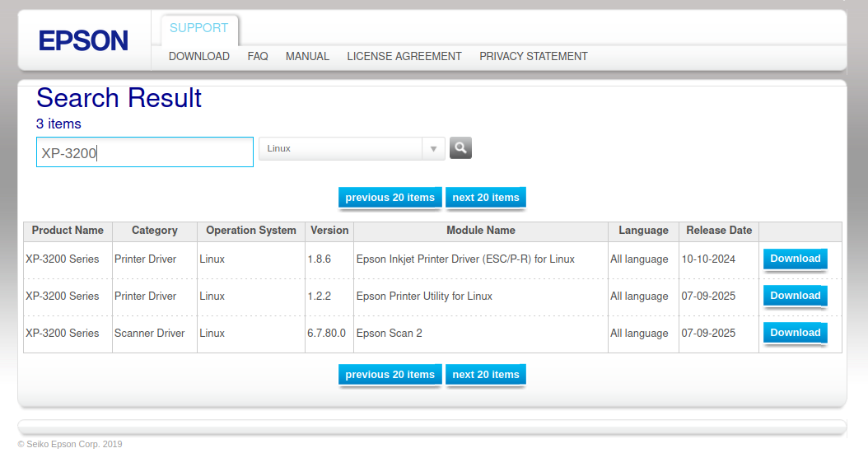The height and width of the screenshot is (467, 868).
Task: Click the Product Name column header
Action: pyautogui.click(x=68, y=230)
